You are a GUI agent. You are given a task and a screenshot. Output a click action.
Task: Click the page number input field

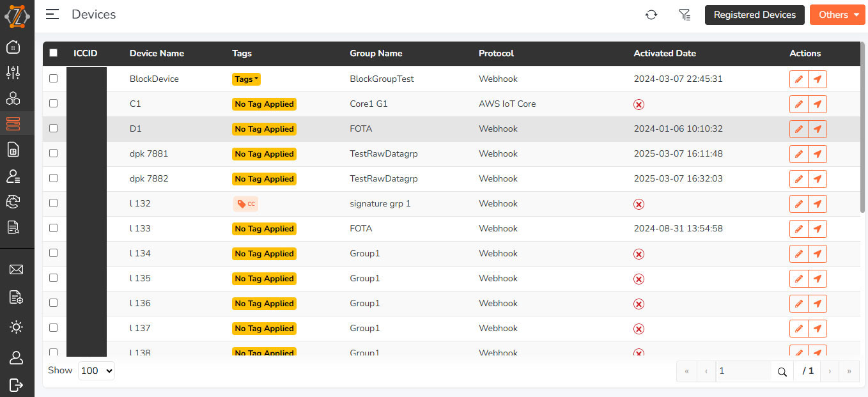[x=741, y=371]
